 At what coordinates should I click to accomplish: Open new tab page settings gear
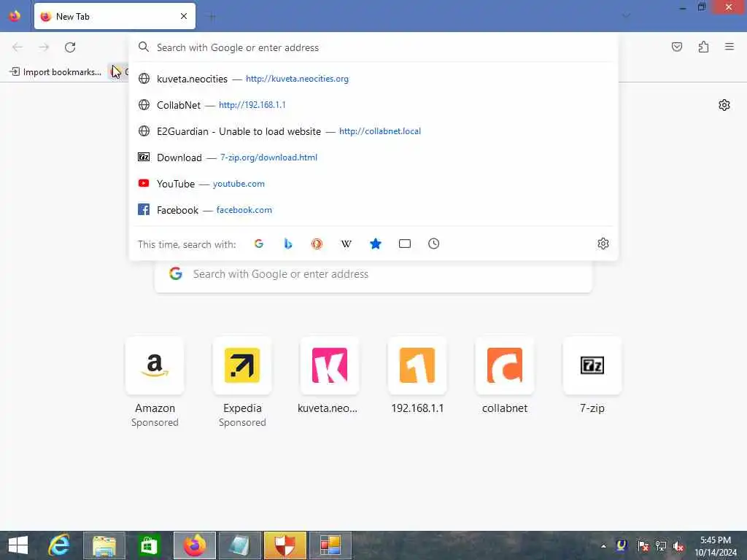pyautogui.click(x=724, y=105)
